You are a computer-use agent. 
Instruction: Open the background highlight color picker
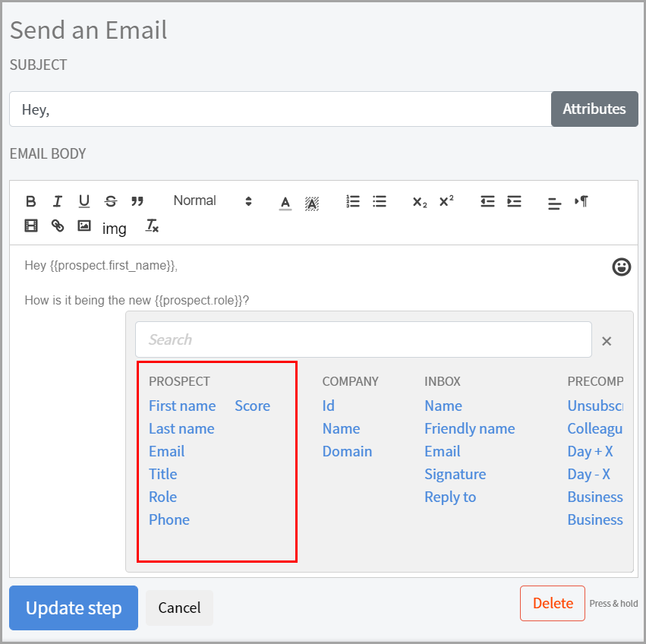pyautogui.click(x=312, y=203)
